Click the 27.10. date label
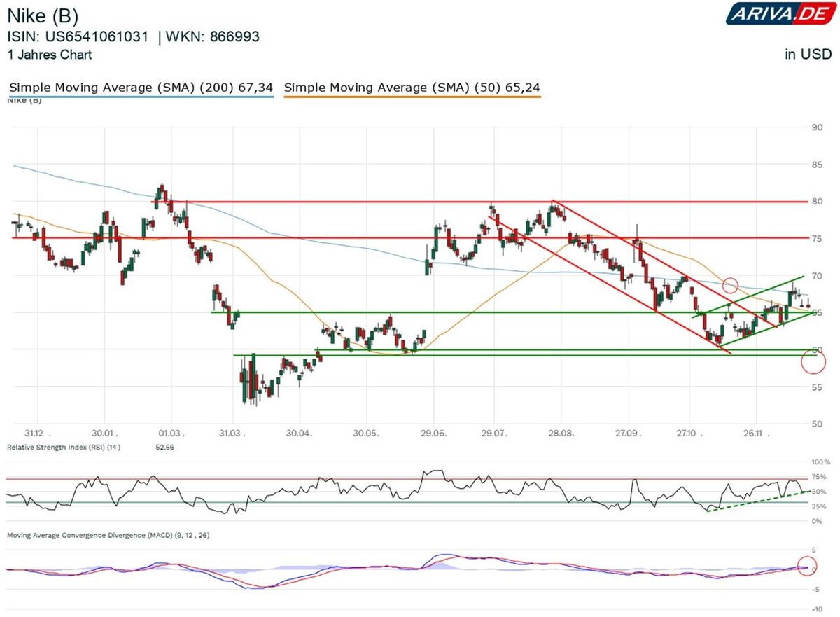840x617 pixels. pyautogui.click(x=689, y=434)
